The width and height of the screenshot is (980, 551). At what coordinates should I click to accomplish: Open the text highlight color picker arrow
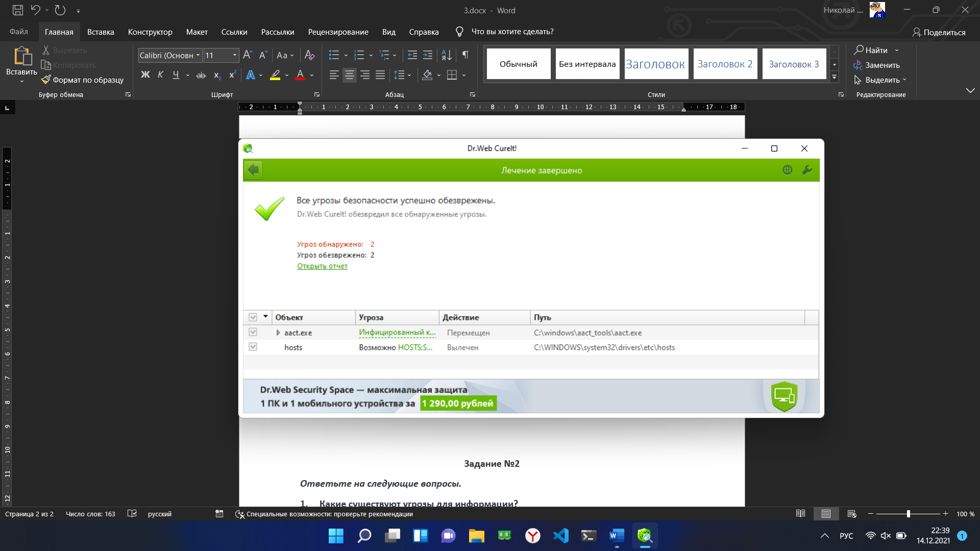pyautogui.click(x=287, y=75)
